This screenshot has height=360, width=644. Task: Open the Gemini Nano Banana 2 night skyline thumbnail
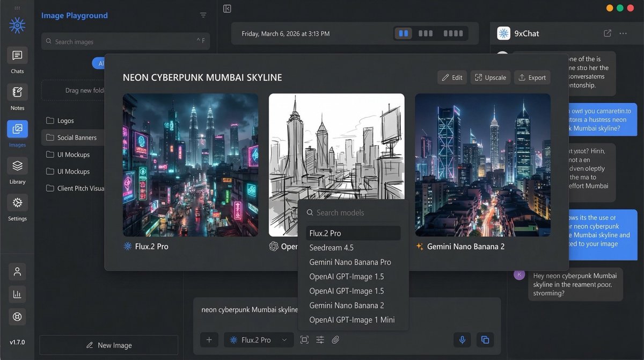click(482, 165)
